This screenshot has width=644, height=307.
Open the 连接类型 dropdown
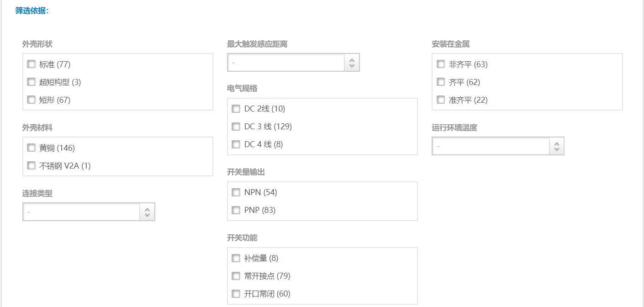tap(89, 212)
